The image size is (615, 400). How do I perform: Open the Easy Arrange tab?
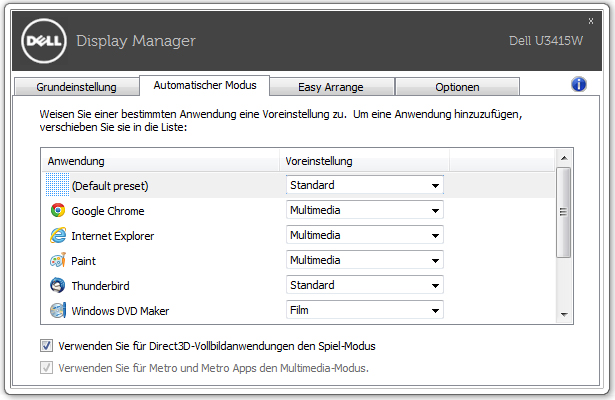click(331, 87)
